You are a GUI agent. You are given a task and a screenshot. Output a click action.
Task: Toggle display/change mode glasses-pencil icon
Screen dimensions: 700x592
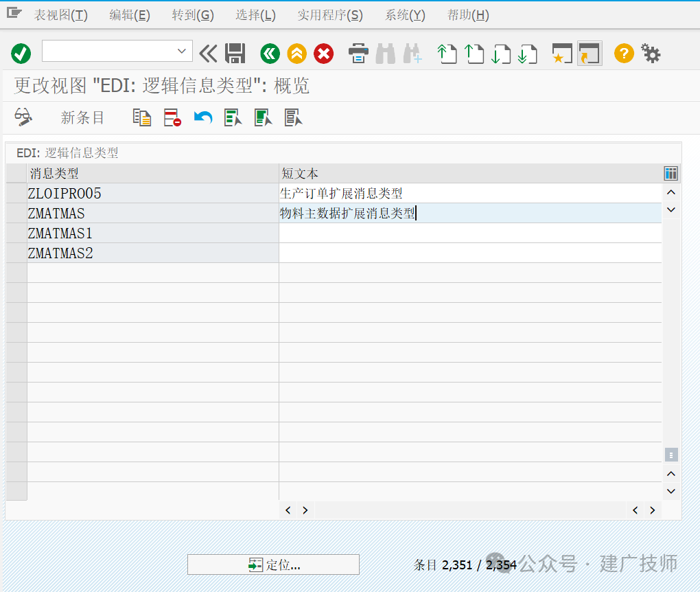click(x=23, y=117)
